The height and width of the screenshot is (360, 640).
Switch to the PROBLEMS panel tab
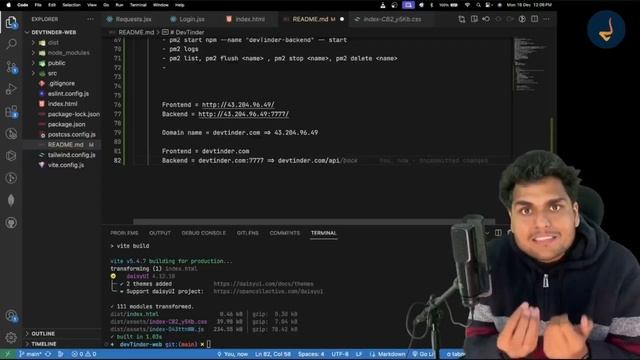coord(124,233)
